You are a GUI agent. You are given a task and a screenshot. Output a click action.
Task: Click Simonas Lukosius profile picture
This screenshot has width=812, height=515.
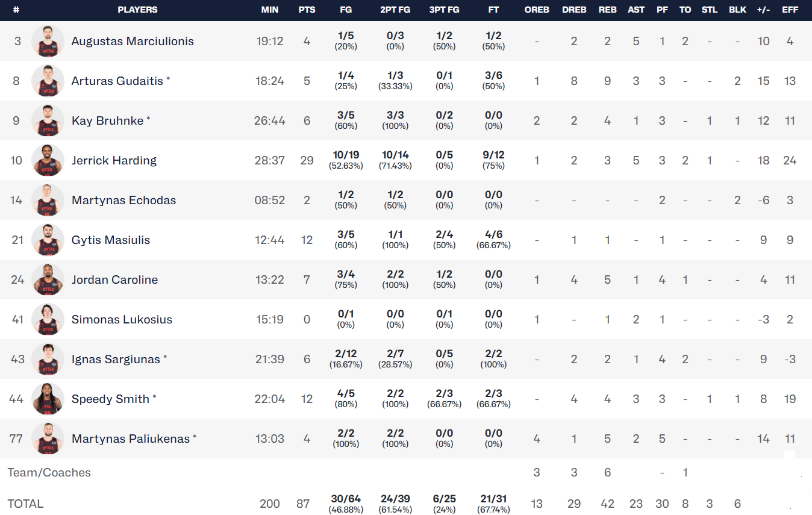(48, 319)
